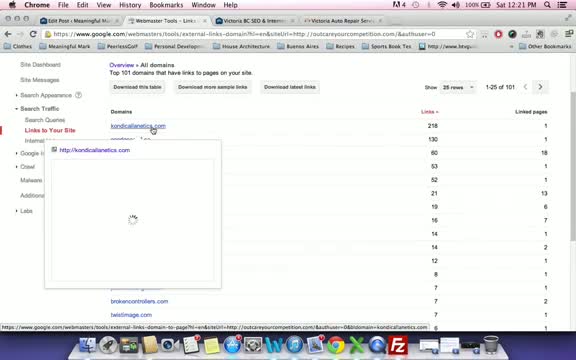The image size is (576, 360).
Task: Open the green X app in dock
Action: click(x=356, y=345)
